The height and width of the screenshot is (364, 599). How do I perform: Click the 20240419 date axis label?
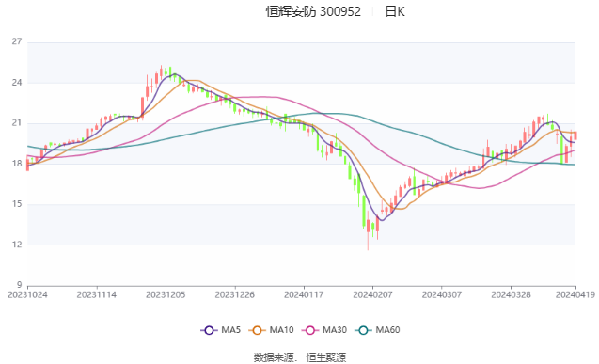[x=575, y=294]
